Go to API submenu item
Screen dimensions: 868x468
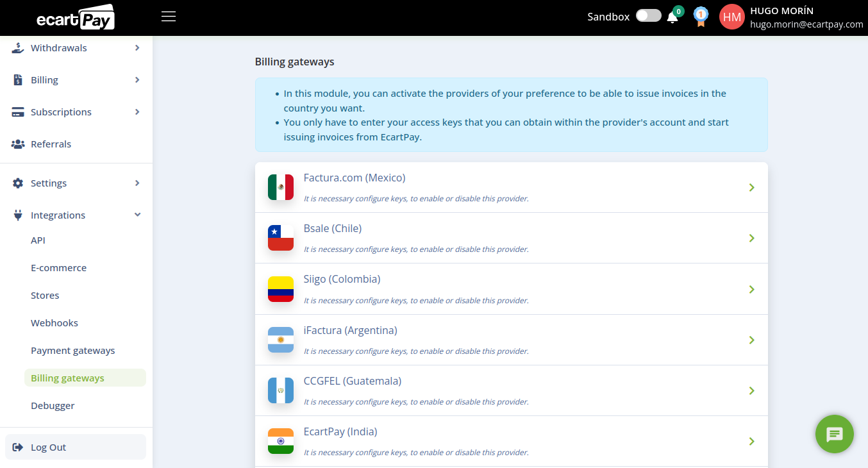38,240
